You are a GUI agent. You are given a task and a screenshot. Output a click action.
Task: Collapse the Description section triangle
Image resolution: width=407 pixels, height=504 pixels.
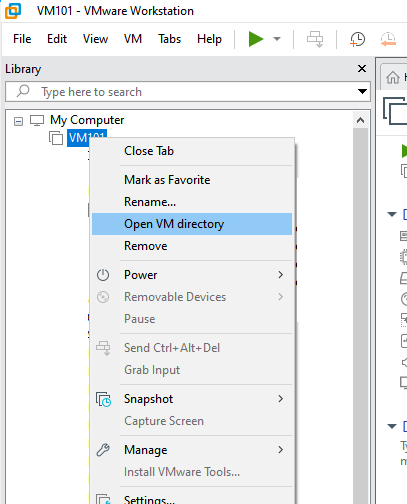(392, 426)
